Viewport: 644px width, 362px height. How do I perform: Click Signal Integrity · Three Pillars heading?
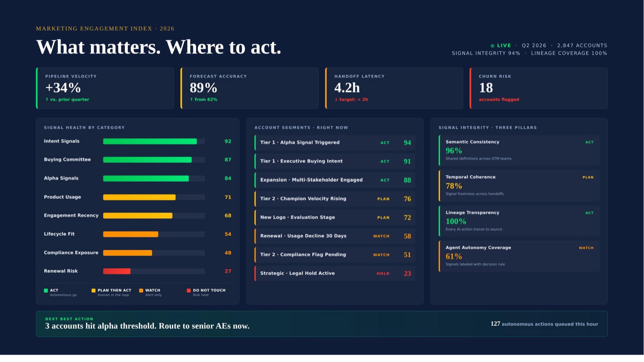pos(487,128)
